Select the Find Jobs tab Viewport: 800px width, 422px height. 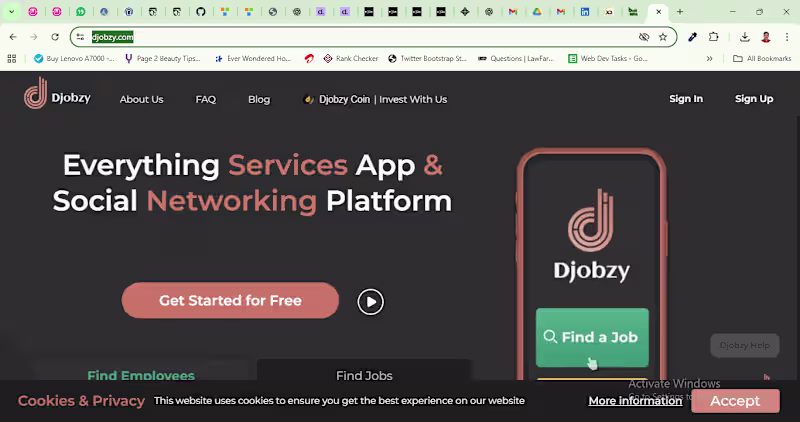tap(364, 375)
